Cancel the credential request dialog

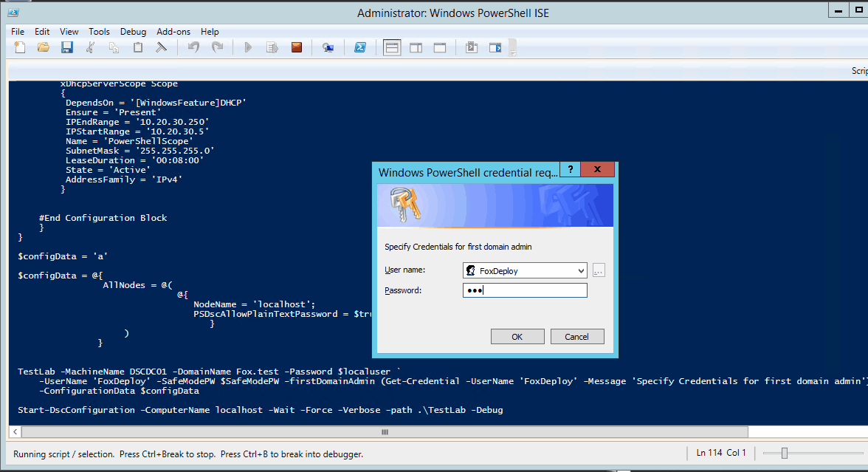coord(576,336)
